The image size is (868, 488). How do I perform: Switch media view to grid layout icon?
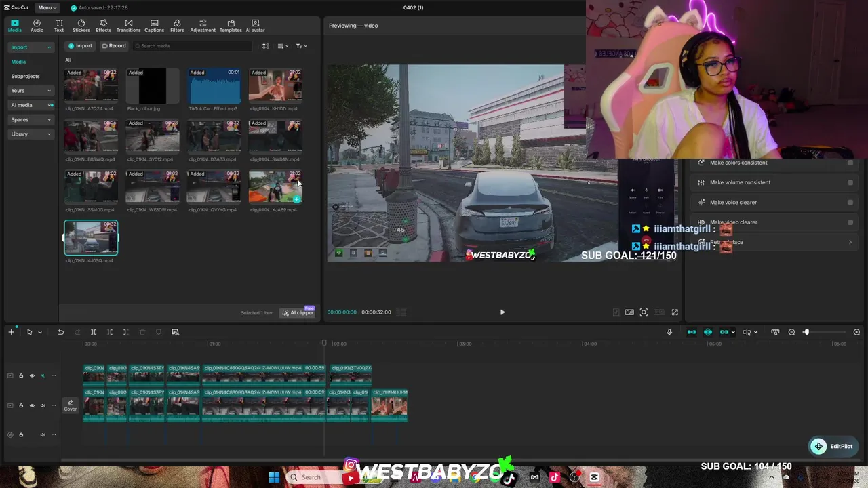tap(266, 46)
